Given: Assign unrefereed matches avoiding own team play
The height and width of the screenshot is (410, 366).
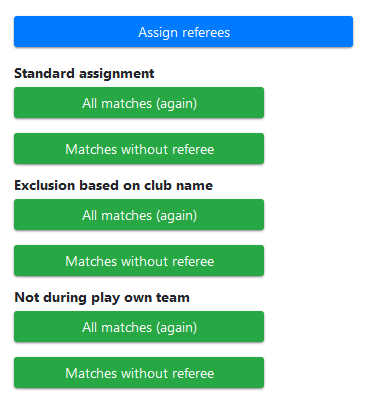Looking at the screenshot, I should [x=139, y=373].
